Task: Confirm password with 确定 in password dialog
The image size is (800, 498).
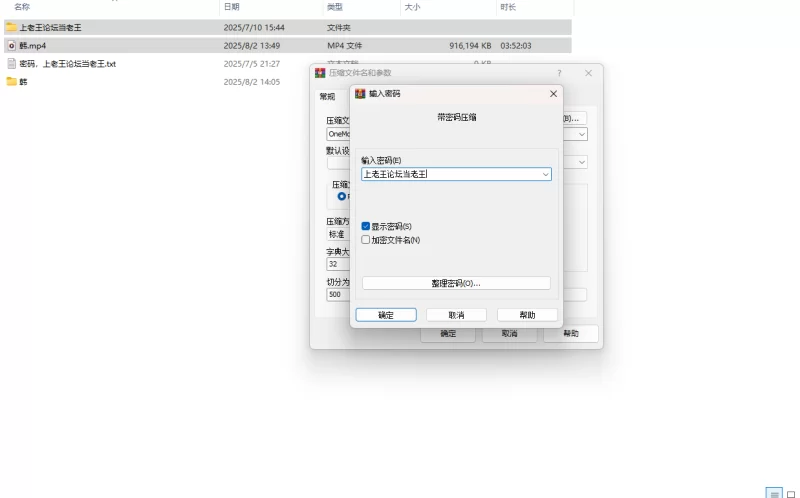Action: coord(386,315)
